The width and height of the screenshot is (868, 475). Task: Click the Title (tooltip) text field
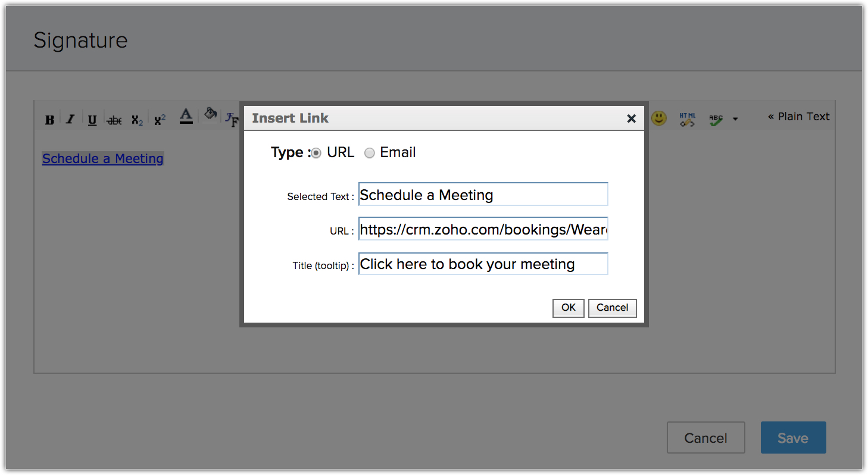tap(483, 264)
